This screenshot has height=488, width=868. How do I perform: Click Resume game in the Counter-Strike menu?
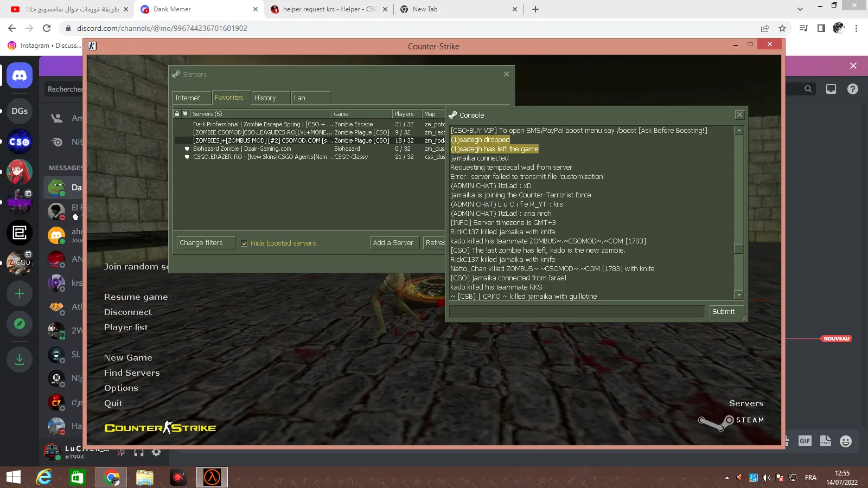[136, 297]
